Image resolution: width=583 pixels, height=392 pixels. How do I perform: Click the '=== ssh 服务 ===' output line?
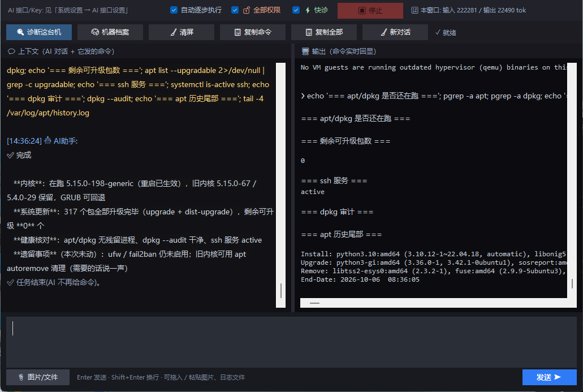(x=334, y=181)
